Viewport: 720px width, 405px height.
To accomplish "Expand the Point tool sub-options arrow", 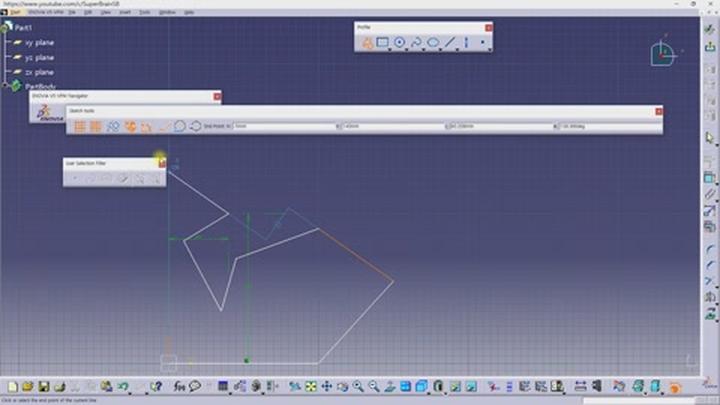I will point(489,49).
